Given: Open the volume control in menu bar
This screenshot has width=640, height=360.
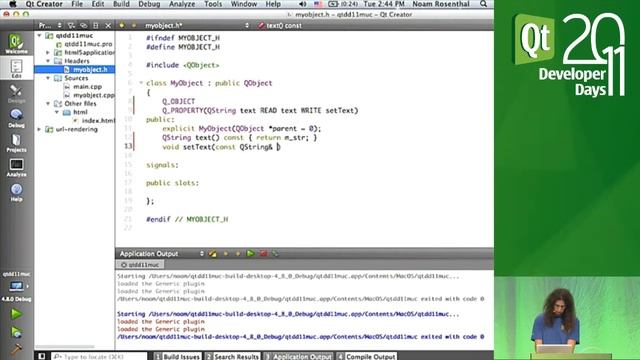Looking at the screenshot, I should [x=302, y=4].
